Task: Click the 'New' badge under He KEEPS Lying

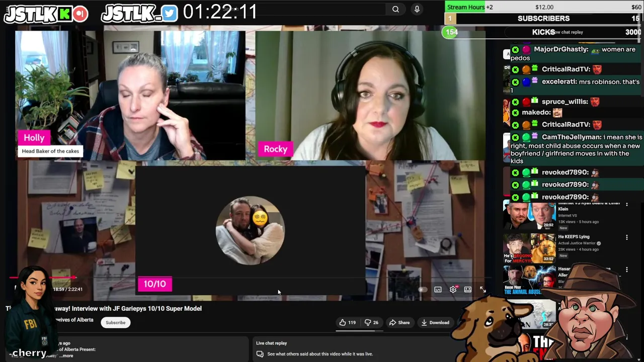Action: tap(563, 255)
